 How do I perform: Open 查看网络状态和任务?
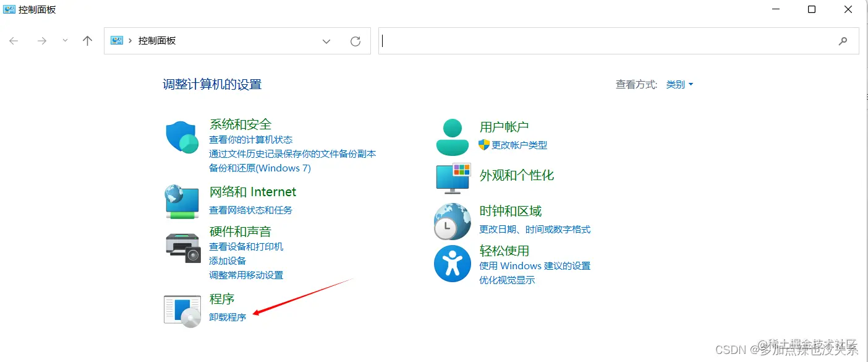pyautogui.click(x=250, y=210)
